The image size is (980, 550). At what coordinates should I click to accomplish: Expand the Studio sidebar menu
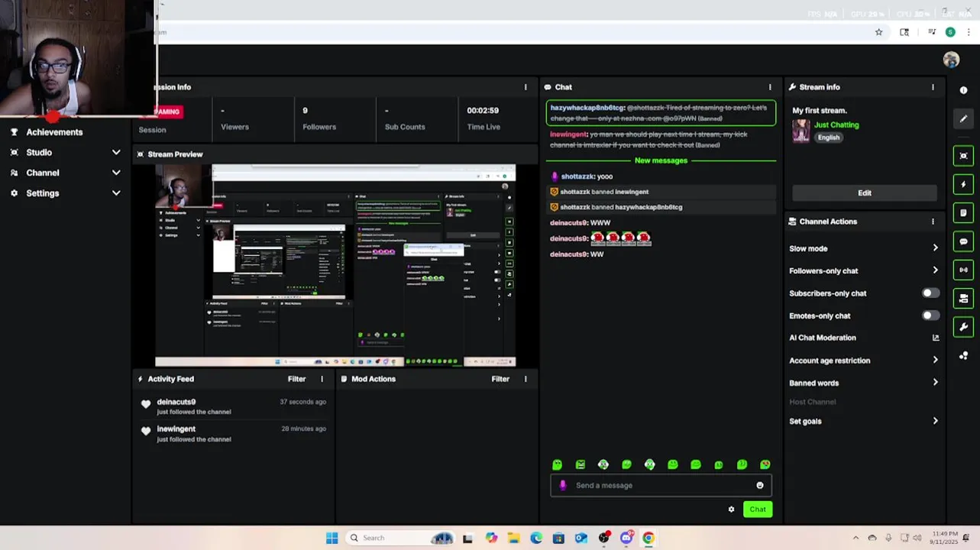point(116,152)
